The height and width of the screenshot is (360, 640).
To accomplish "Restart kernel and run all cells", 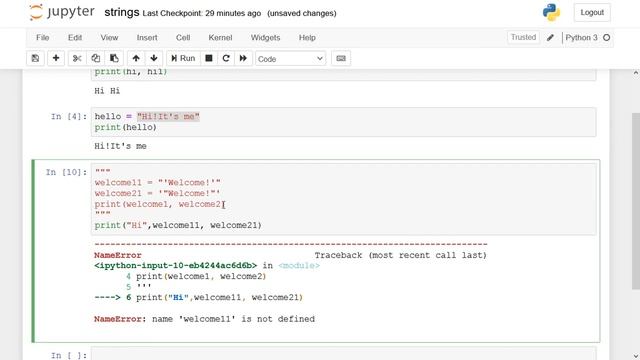I will click(x=243, y=58).
